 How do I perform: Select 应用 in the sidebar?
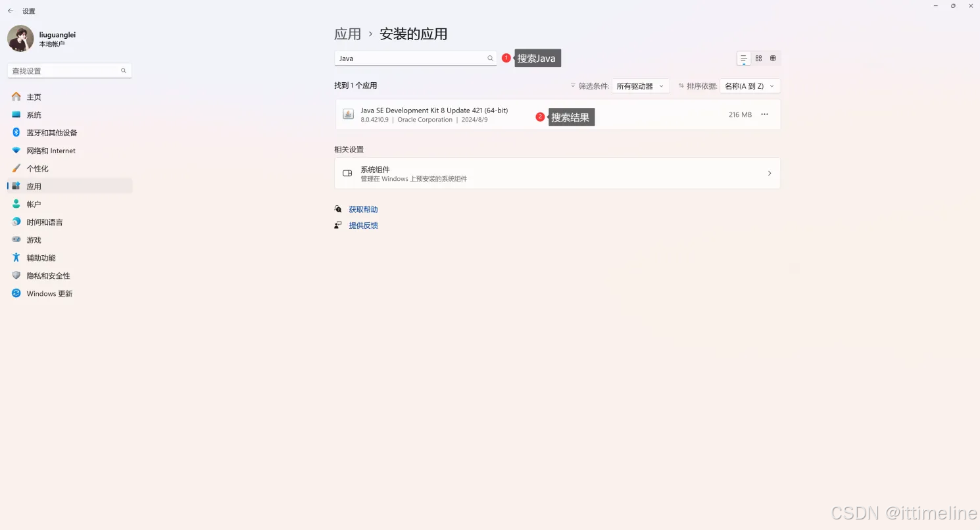(x=70, y=186)
